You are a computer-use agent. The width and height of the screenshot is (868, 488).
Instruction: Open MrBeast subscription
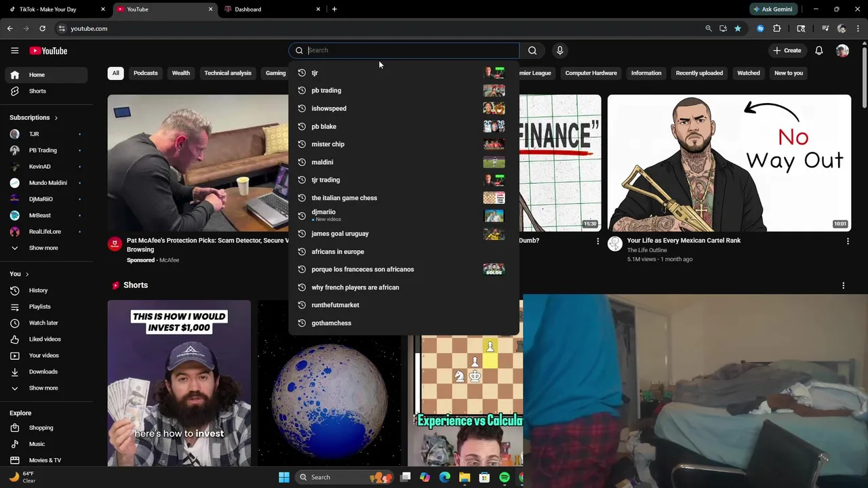click(x=46, y=216)
